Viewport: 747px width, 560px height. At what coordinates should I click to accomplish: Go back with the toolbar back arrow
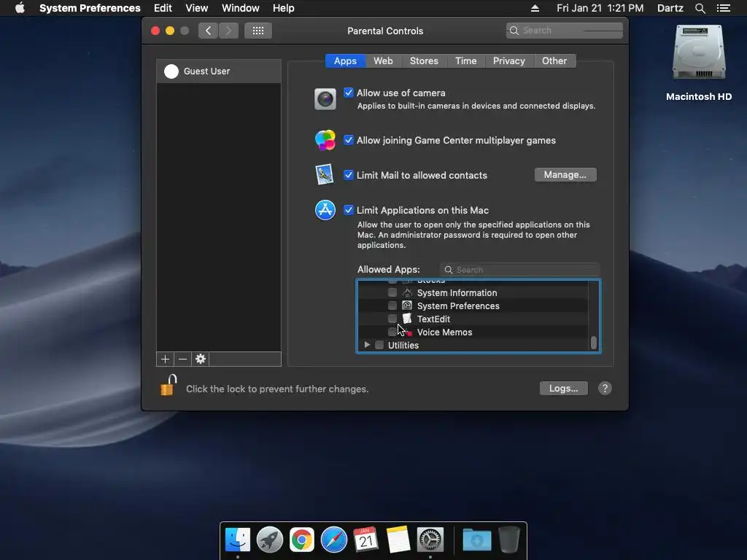point(208,31)
